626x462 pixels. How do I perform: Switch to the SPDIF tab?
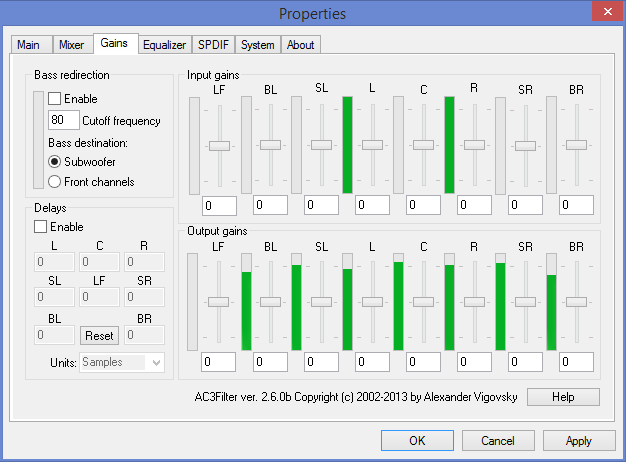click(x=214, y=45)
